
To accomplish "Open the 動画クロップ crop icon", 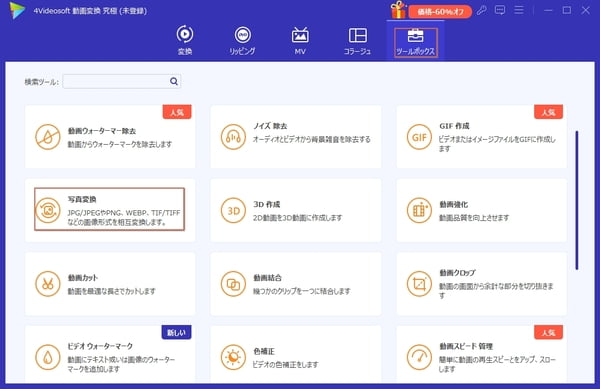I will pos(419,284).
